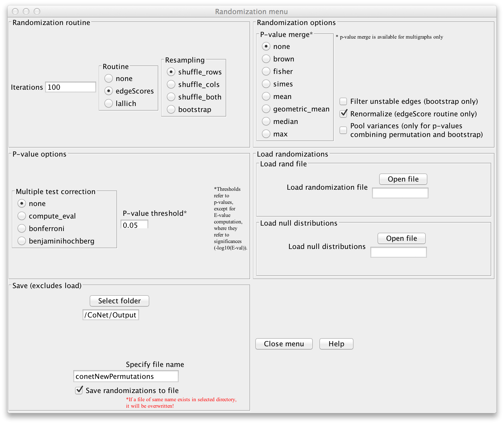Select geometric_mean P-value merge option
The height and width of the screenshot is (424, 504).
(266, 109)
